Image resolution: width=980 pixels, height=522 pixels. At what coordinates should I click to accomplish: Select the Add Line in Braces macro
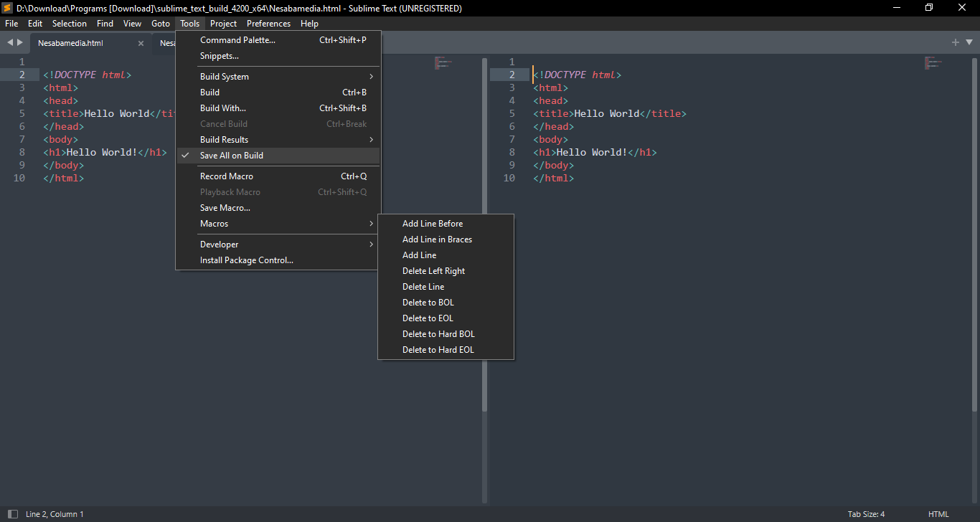pos(437,239)
